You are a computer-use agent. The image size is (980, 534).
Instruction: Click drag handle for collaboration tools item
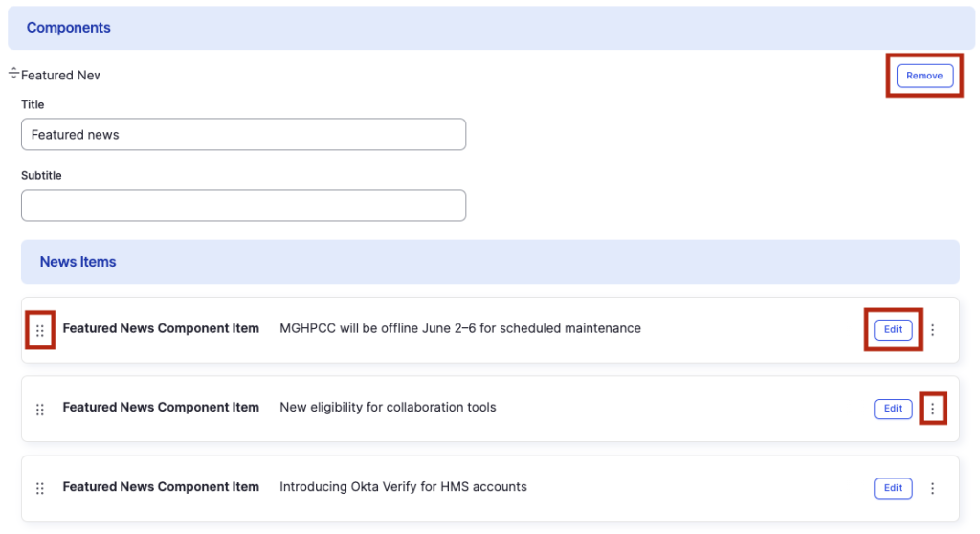[40, 409]
